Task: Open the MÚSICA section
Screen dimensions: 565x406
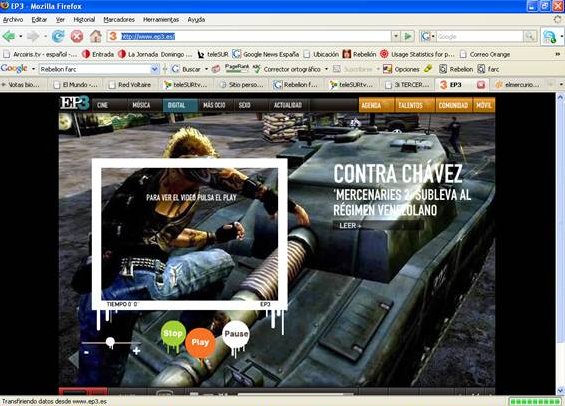Action: (x=141, y=105)
